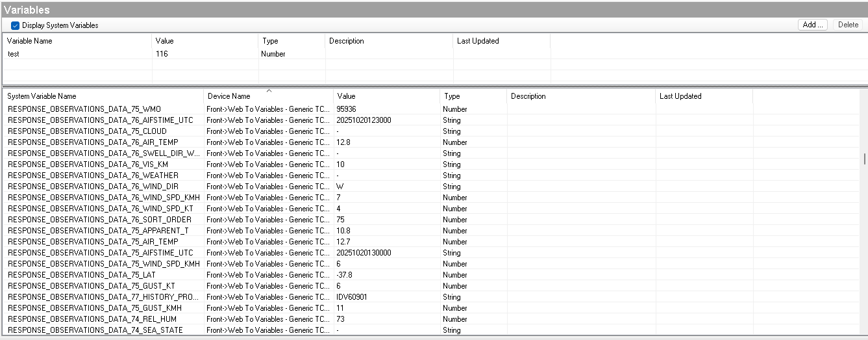Select RESPONSE_OBSERVATIONS_DATA_76_AIR_TEMP row
Viewport: 868px width, 340px height.
click(x=93, y=142)
